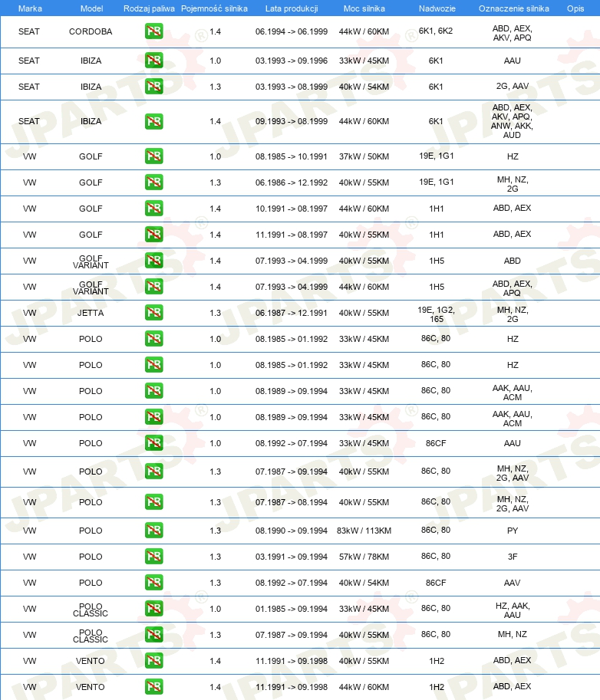The width and height of the screenshot is (600, 700).
Task: Click fuel icon in VW JETTA row
Action: tap(153, 313)
